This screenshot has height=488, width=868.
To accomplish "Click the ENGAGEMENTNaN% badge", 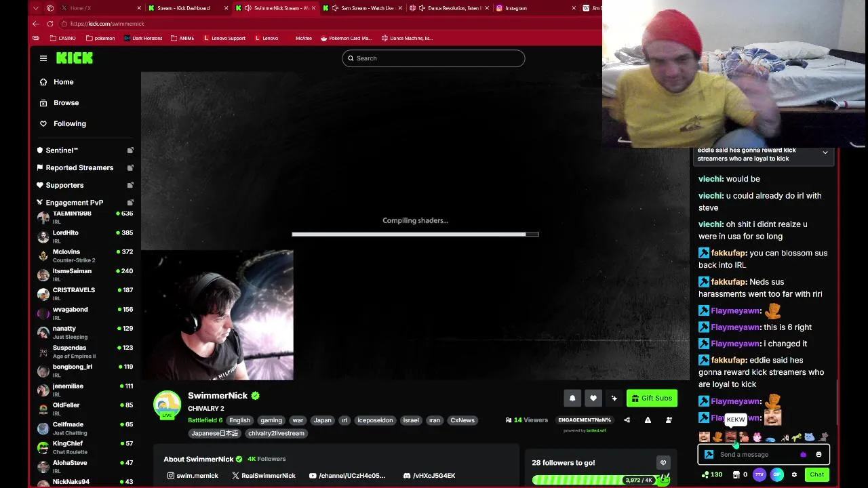I will (585, 420).
